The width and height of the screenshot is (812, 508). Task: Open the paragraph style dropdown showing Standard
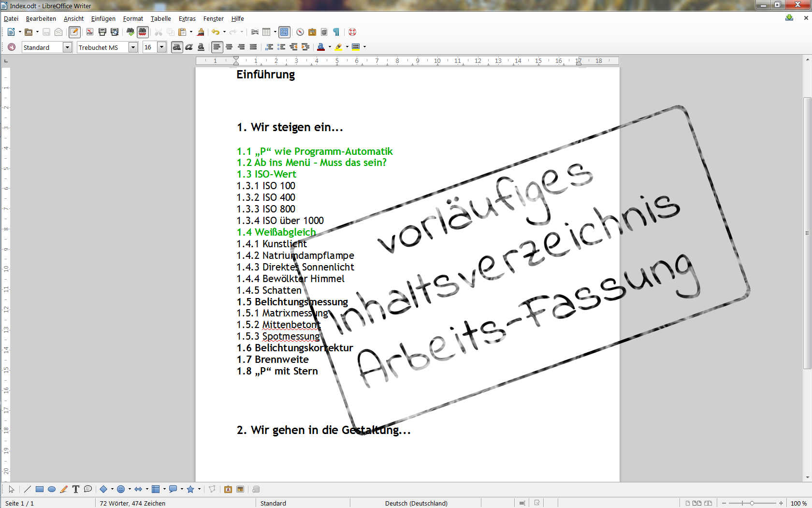(68, 47)
